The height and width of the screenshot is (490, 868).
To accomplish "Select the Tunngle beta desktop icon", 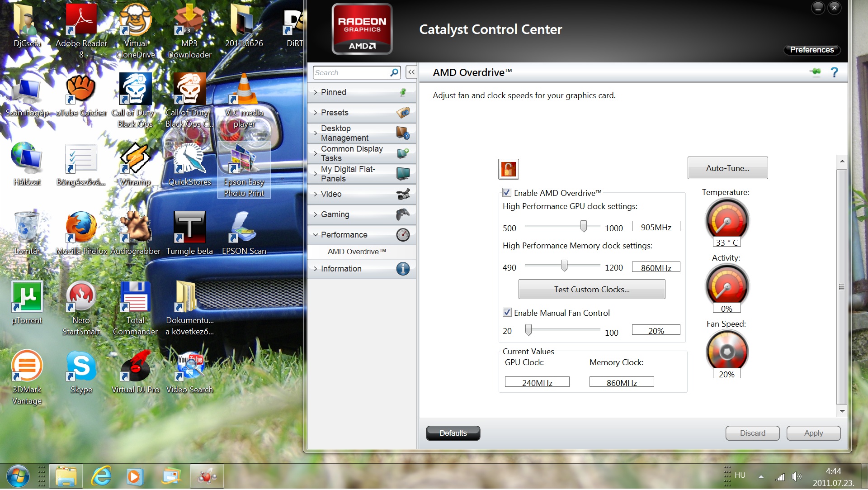I will click(x=189, y=233).
